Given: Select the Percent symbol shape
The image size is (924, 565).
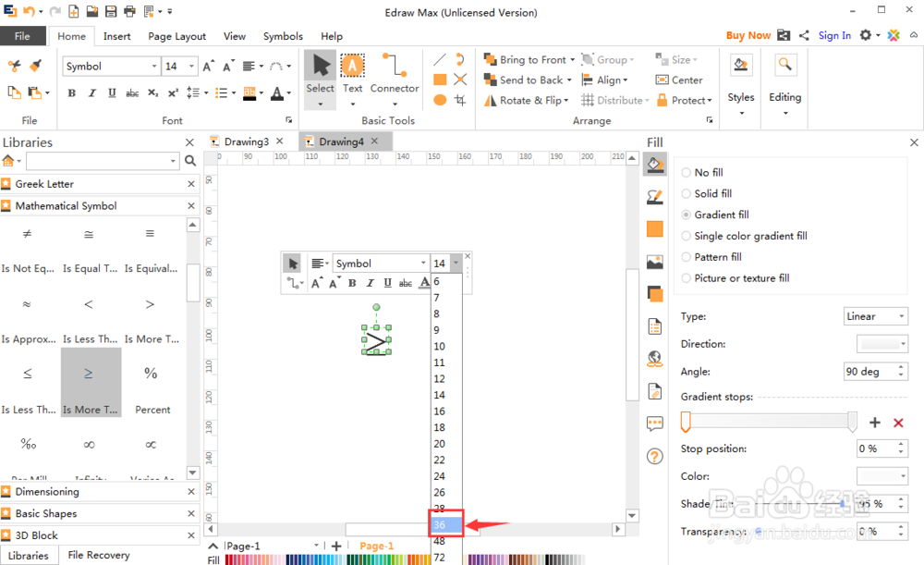Looking at the screenshot, I should coord(151,390).
